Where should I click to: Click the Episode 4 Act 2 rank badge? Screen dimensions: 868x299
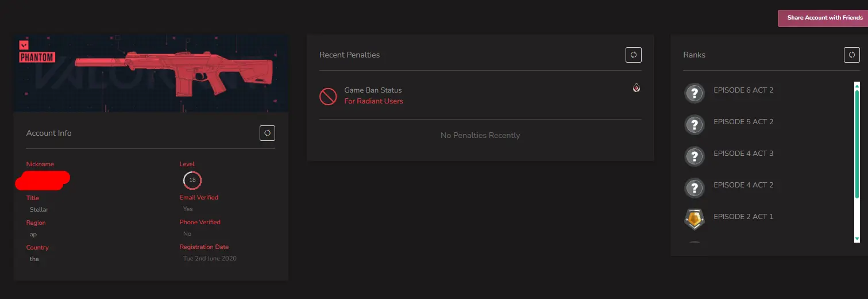695,187
